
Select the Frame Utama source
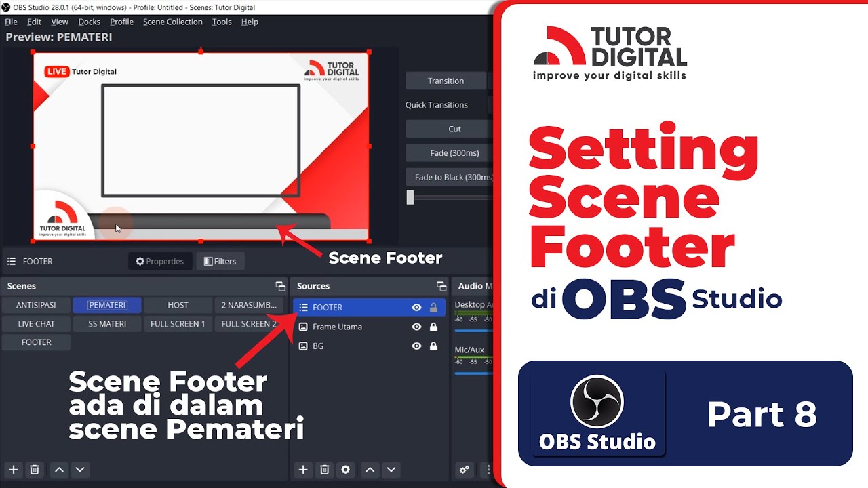[x=370, y=327]
